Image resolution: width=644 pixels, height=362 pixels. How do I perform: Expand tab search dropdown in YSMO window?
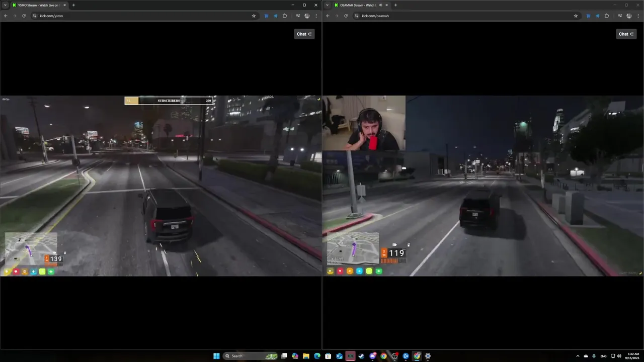[6, 5]
